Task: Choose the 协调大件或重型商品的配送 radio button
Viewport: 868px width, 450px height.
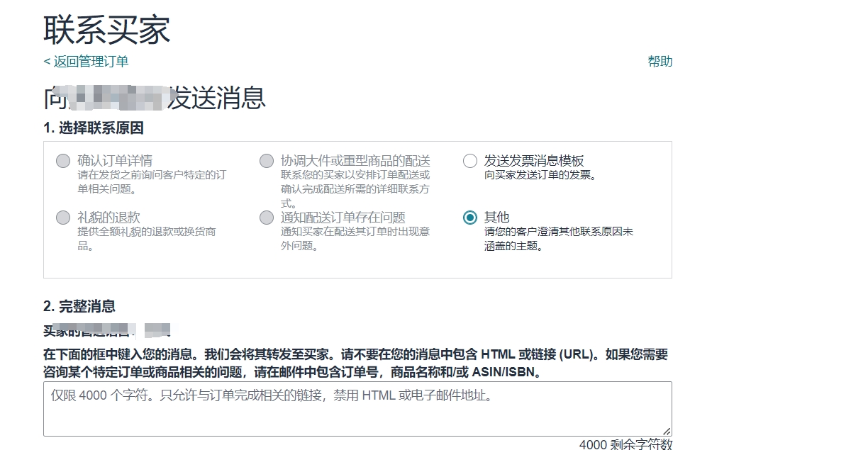Action: click(267, 161)
